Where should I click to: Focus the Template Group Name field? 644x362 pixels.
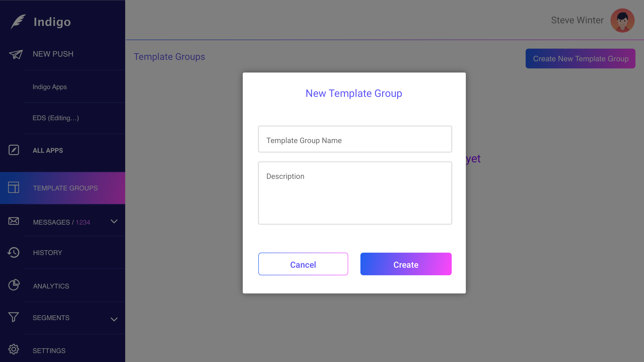coord(355,139)
